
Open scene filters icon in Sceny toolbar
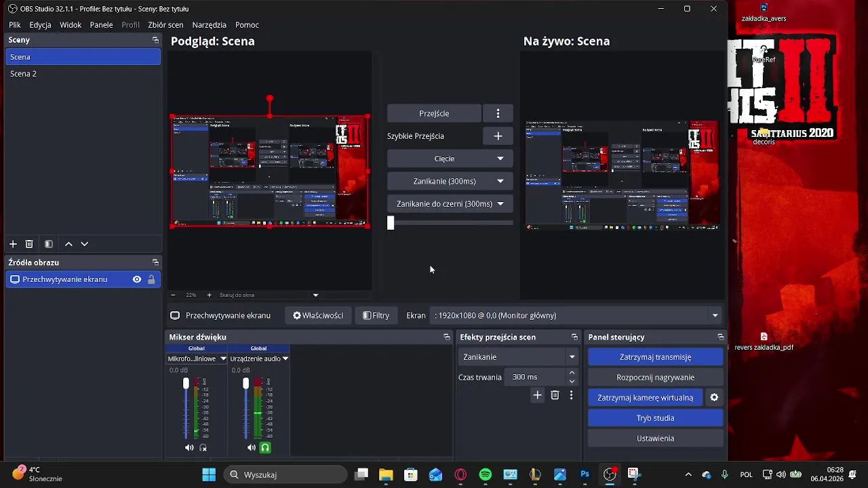point(49,244)
